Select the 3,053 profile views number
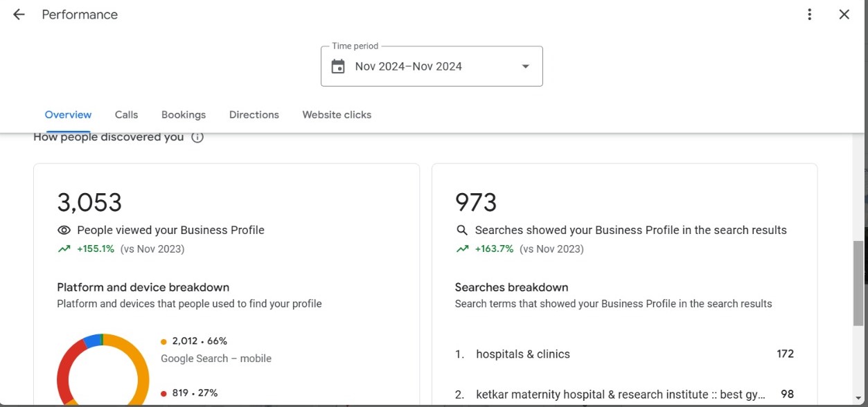This screenshot has height=407, width=868. 89,203
